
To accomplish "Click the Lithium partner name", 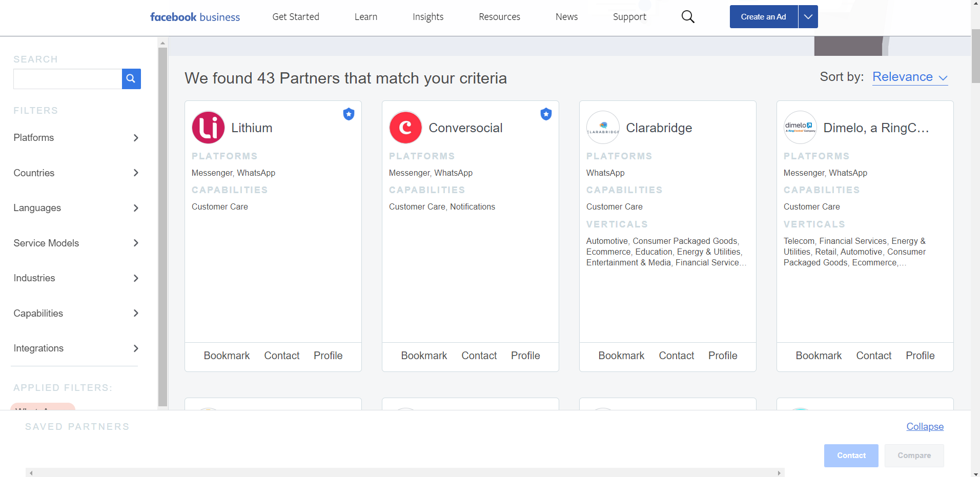I will (252, 128).
